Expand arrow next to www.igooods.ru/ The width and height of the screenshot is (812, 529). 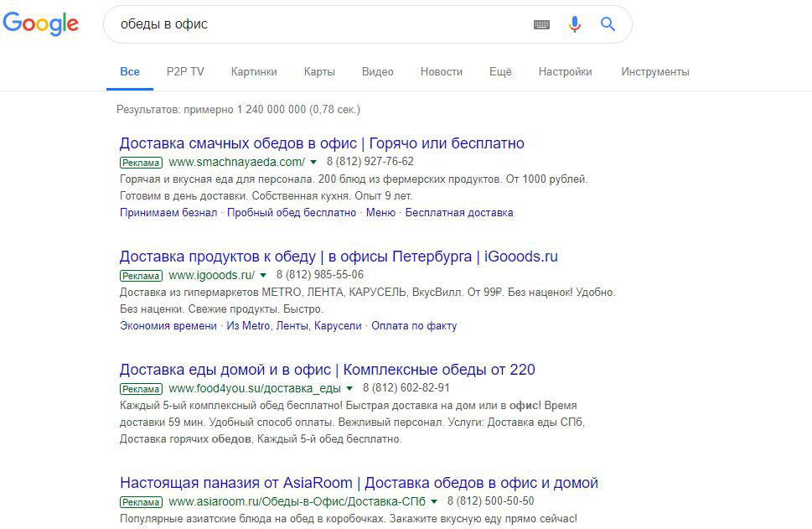[x=263, y=275]
